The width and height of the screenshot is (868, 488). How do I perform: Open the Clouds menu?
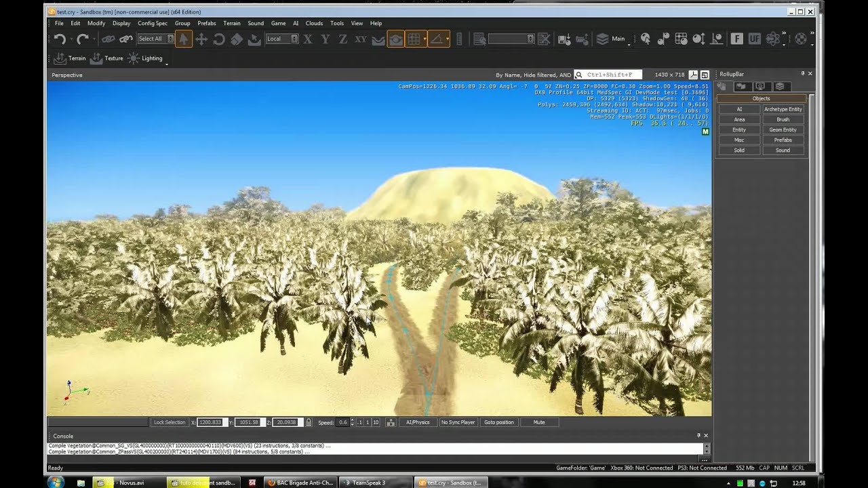[314, 23]
